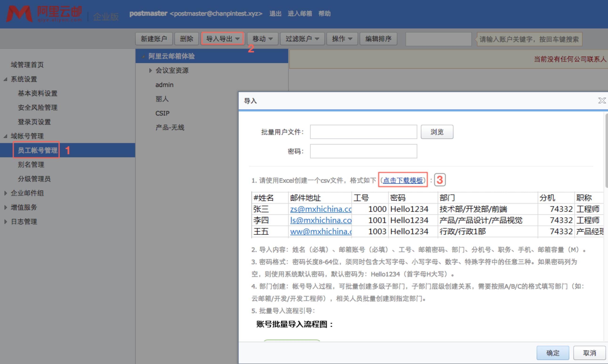Open the 导入导出 dropdown
The height and width of the screenshot is (364, 608).
click(222, 39)
